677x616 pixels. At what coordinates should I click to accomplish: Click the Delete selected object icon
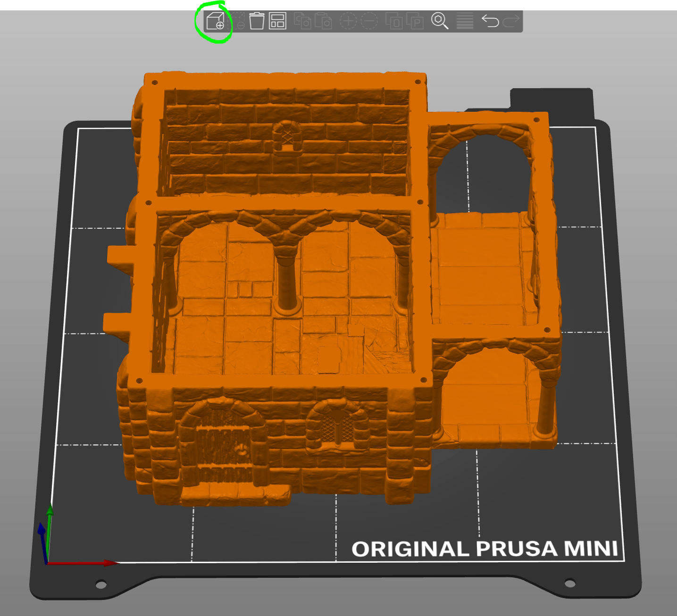tap(238, 21)
